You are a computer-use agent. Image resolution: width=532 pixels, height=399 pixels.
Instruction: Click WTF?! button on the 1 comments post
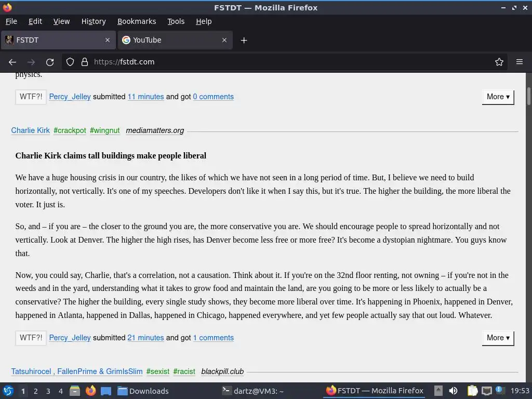pos(31,338)
